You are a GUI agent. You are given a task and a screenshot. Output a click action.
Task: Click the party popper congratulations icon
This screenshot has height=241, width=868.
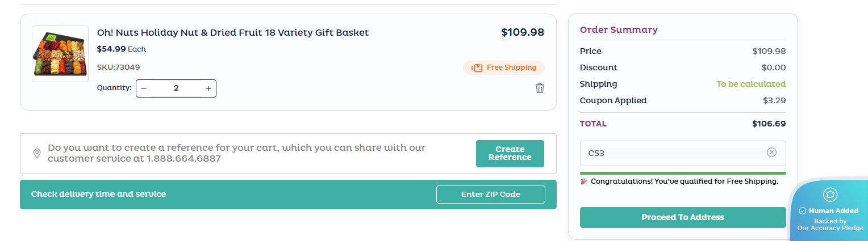[584, 181]
